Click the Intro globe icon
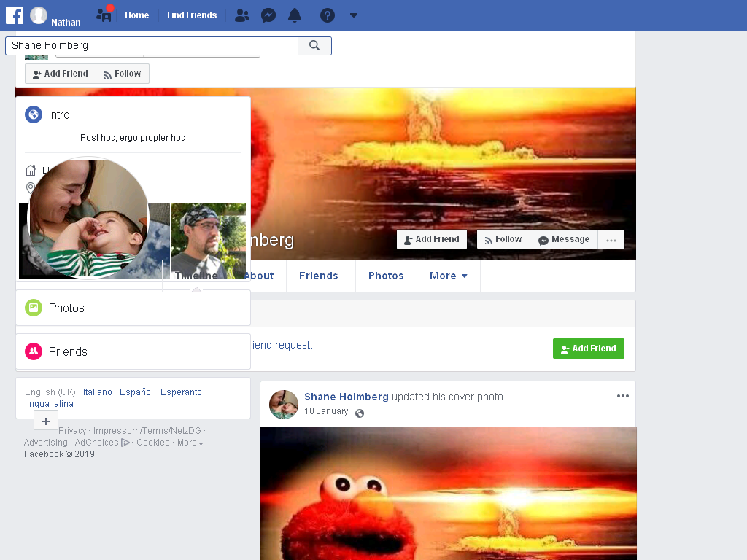This screenshot has height=560, width=747. (x=34, y=114)
